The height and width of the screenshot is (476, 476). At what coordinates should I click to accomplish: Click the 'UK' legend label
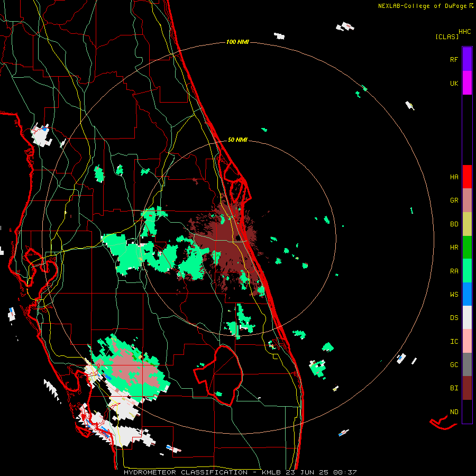pos(454,84)
